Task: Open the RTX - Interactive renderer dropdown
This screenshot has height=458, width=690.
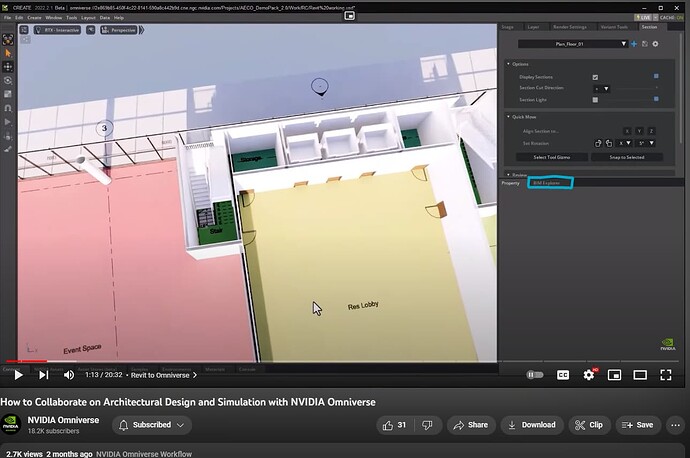Action: pos(57,30)
